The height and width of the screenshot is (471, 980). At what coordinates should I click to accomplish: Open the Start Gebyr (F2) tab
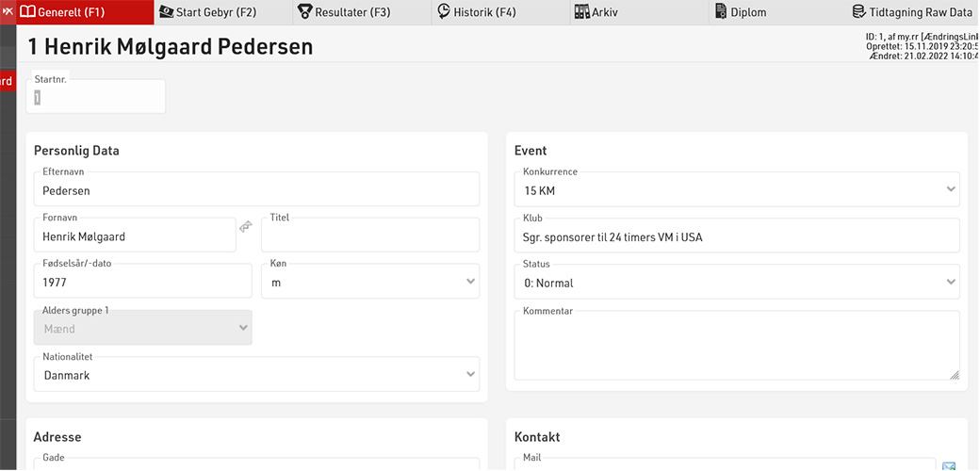click(x=207, y=12)
